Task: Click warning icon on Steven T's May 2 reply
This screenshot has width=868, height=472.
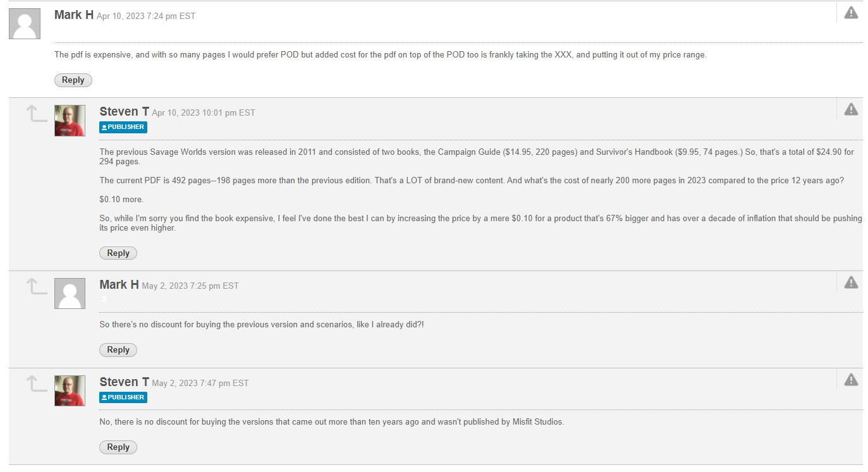Action: (851, 379)
